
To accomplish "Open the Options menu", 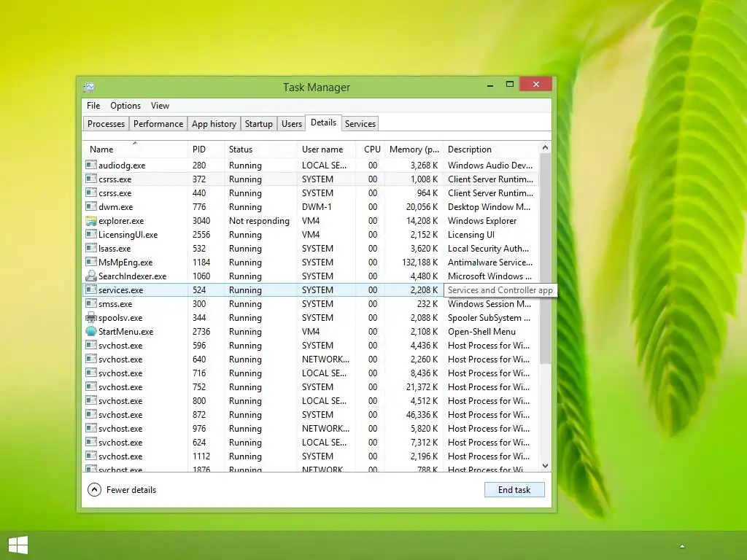I will point(125,106).
